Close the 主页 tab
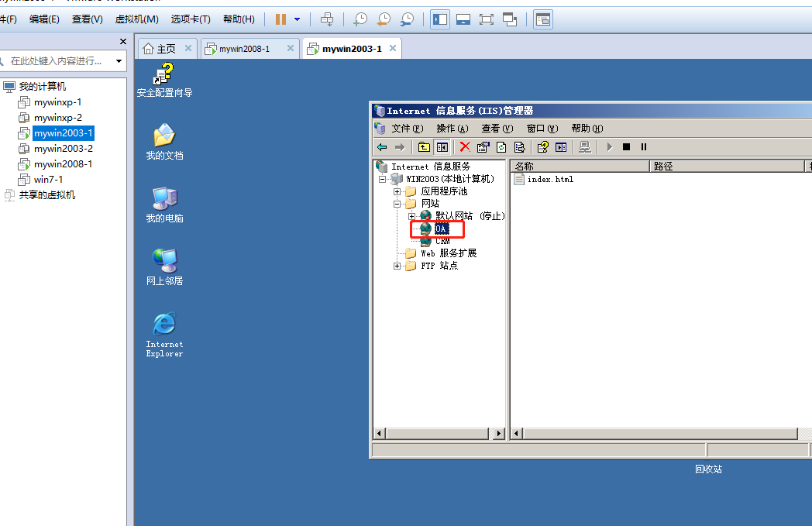 tap(188, 48)
